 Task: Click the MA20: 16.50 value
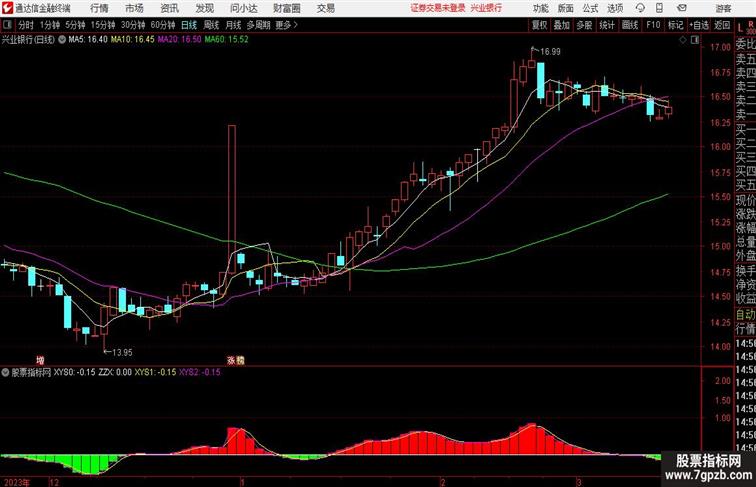point(179,40)
